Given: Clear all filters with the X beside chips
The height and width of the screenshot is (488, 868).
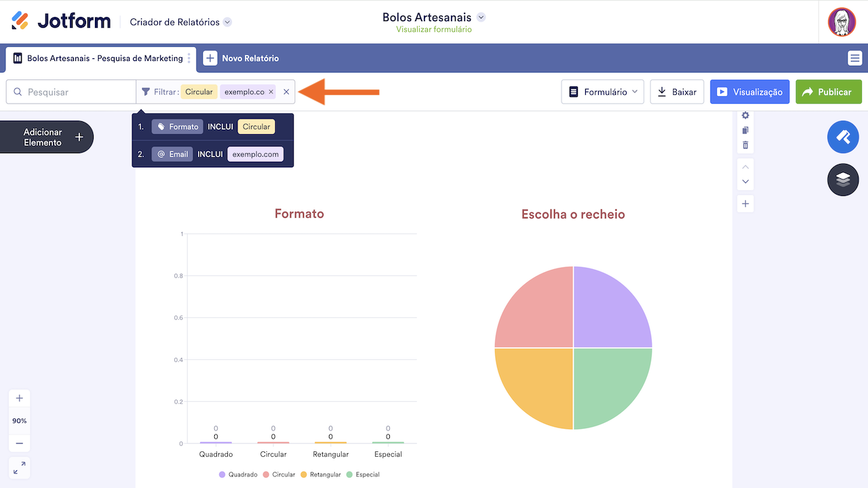Looking at the screenshot, I should (287, 91).
